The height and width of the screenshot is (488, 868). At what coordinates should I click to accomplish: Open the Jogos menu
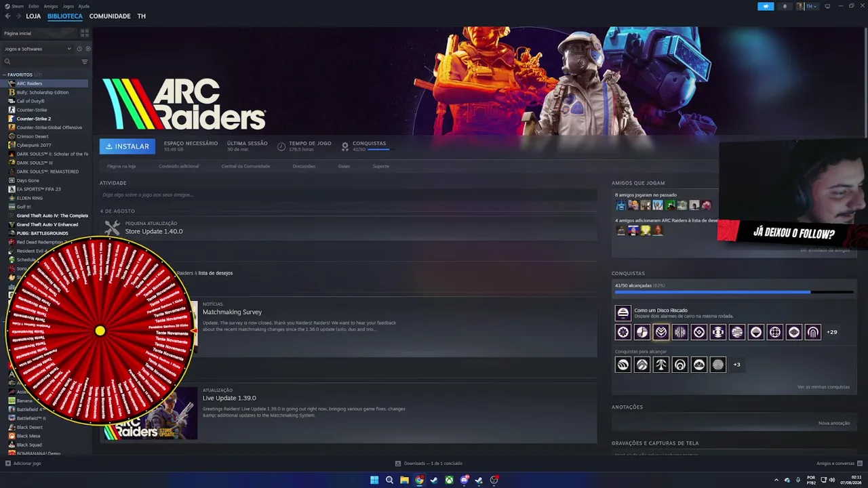coord(68,6)
